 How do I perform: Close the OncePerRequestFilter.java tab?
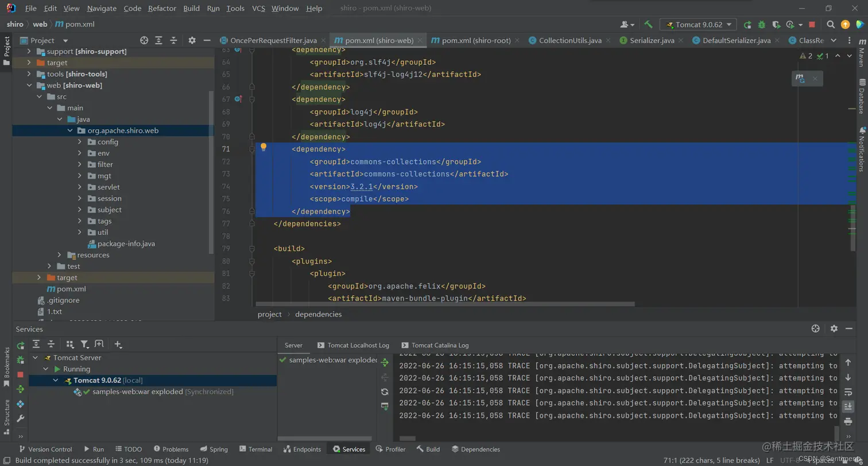pyautogui.click(x=324, y=41)
